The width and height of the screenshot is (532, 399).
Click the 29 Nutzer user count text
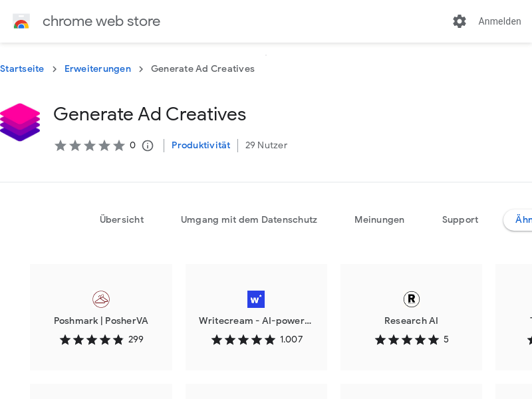(x=267, y=145)
